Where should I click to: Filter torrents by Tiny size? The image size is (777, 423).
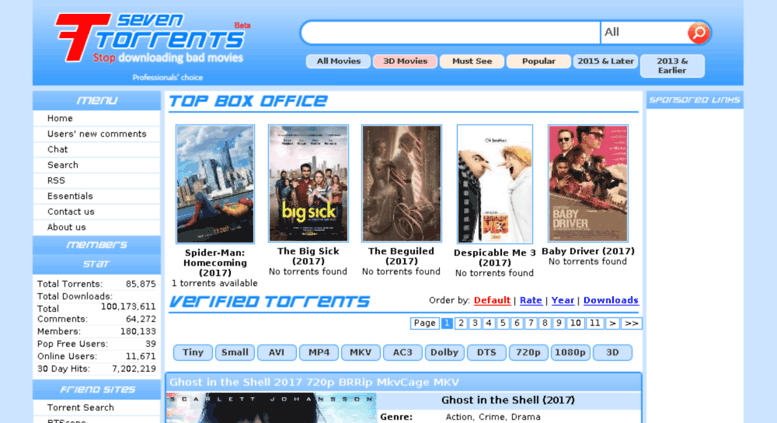[x=193, y=353]
